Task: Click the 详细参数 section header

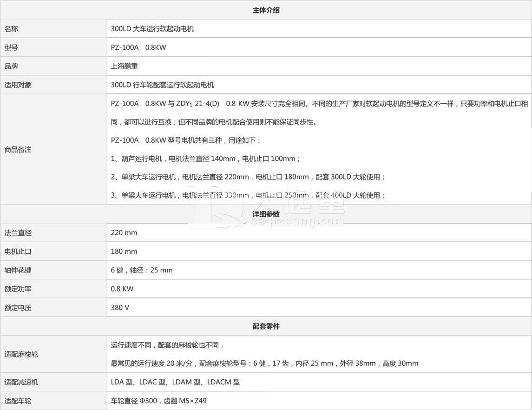Action: point(266,214)
